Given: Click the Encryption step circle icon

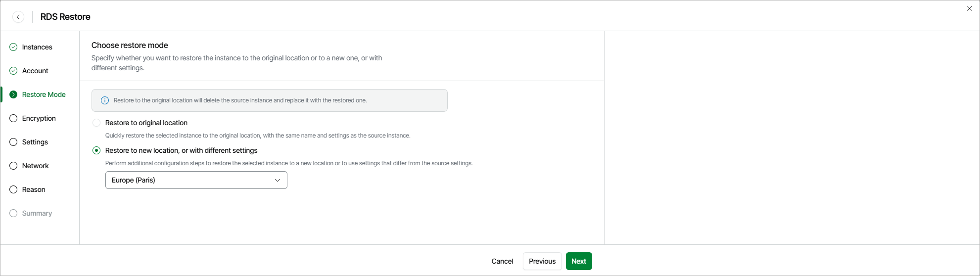Looking at the screenshot, I should pyautogui.click(x=13, y=118).
